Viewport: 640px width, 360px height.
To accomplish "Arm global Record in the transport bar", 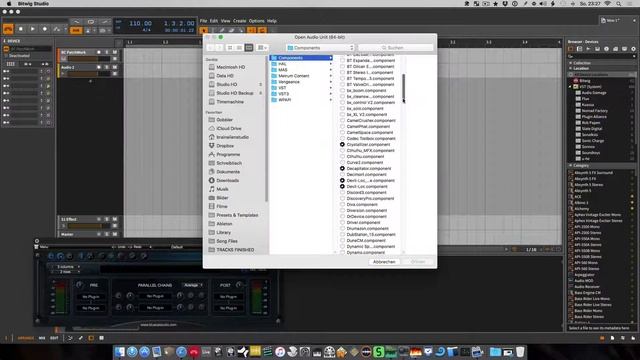I will 44,29.
